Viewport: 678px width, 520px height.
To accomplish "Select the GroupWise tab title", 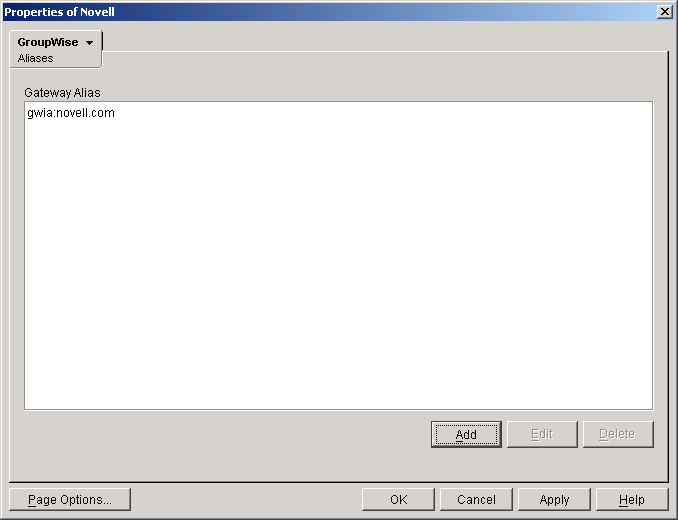I will pyautogui.click(x=48, y=42).
